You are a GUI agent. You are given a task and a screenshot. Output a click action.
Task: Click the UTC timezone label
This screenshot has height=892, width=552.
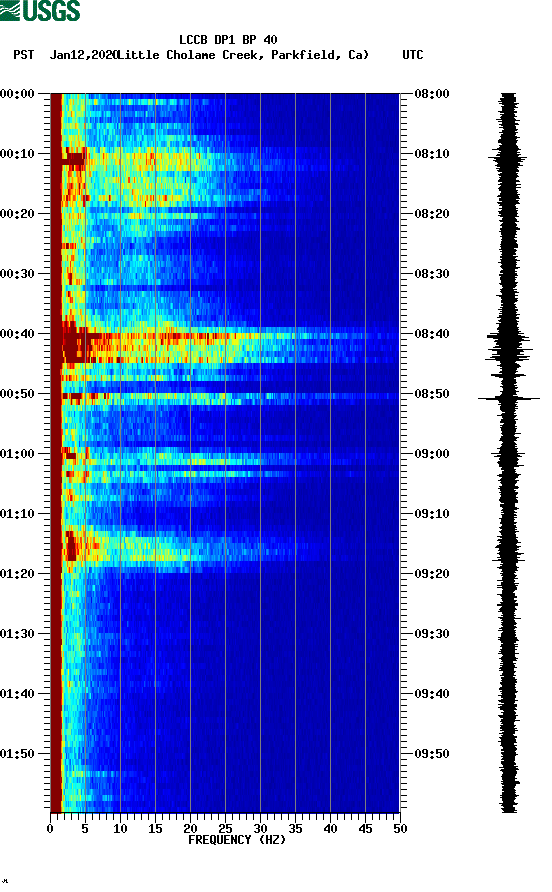tap(413, 55)
